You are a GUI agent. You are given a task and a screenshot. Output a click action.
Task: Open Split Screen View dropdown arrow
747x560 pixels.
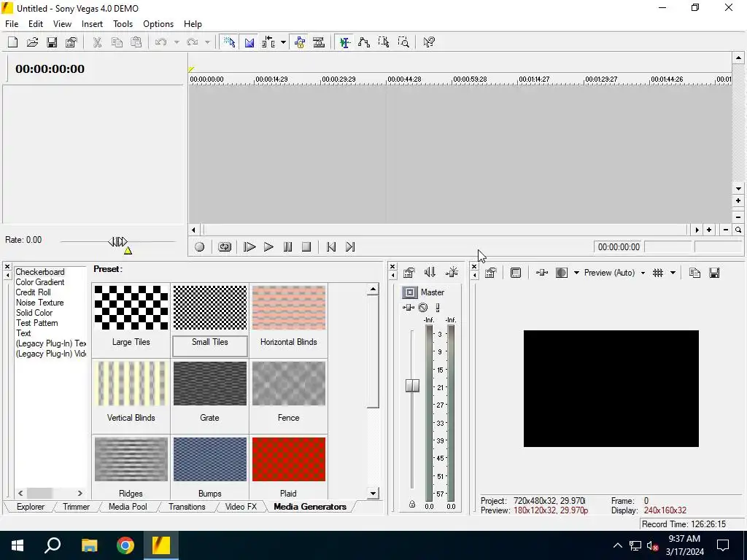click(x=576, y=273)
